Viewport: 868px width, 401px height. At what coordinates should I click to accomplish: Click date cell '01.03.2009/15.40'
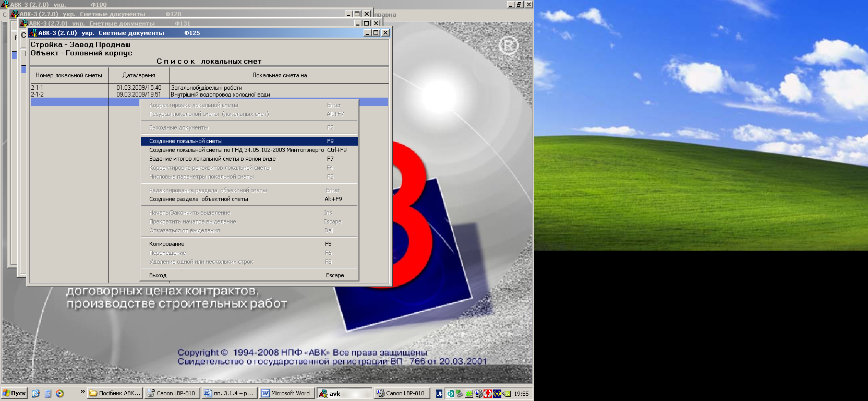(139, 88)
